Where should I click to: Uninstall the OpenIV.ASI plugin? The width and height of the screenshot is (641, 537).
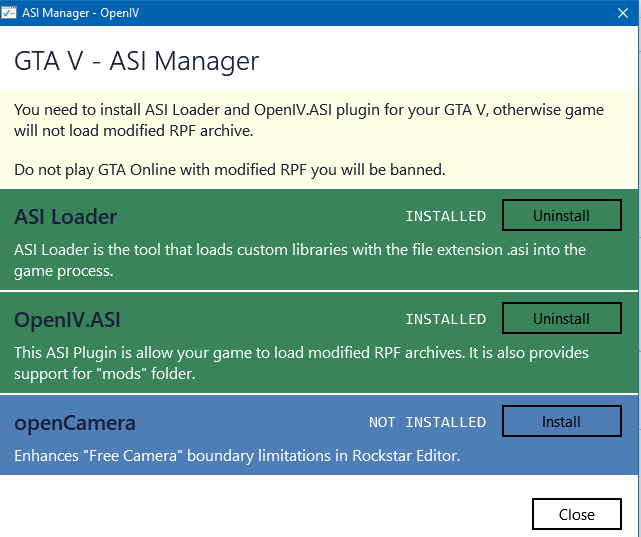point(561,319)
